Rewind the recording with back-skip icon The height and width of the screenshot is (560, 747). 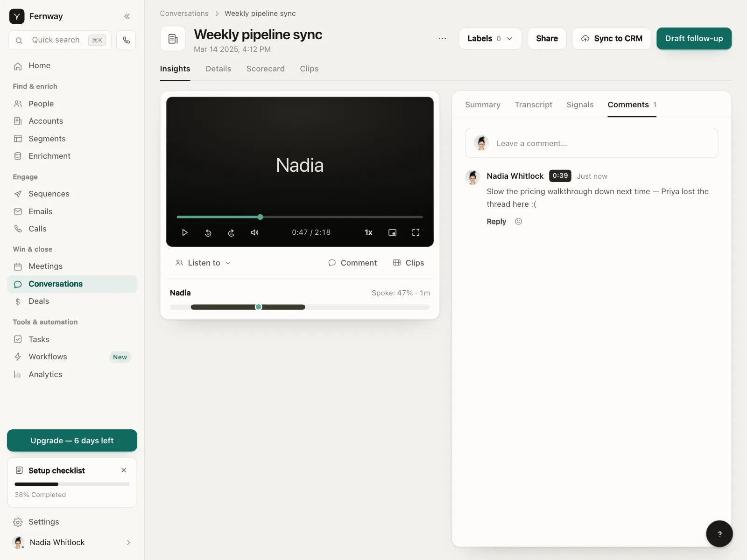pos(208,232)
